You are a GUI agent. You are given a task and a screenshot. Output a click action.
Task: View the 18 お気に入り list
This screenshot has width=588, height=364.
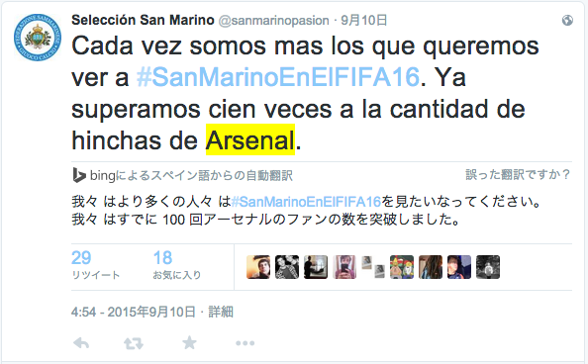click(x=177, y=265)
